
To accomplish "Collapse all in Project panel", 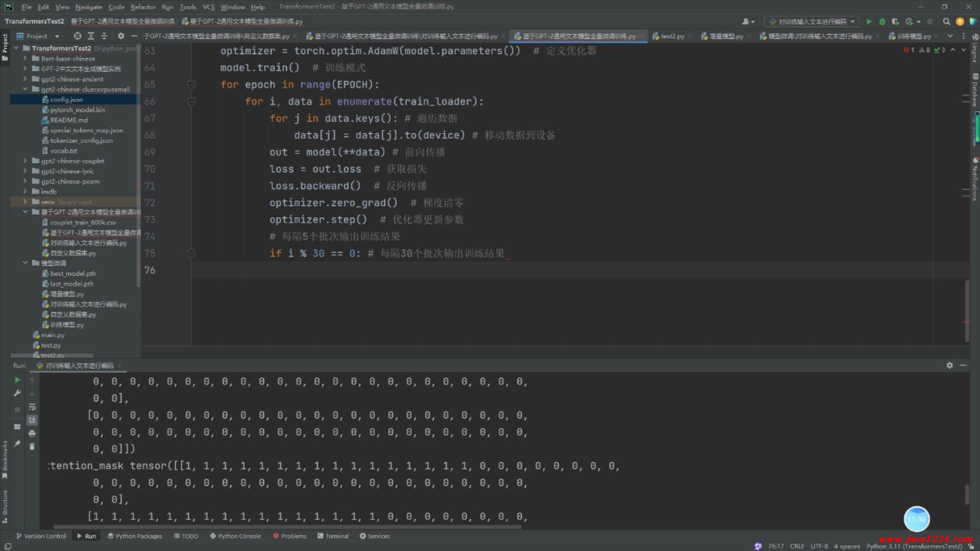I will [x=104, y=36].
